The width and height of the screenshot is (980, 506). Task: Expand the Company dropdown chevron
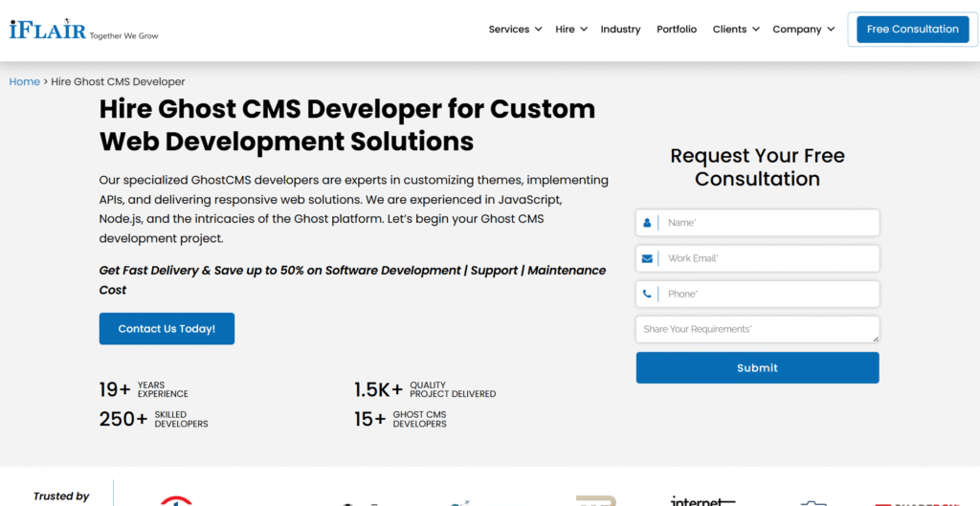[831, 30]
